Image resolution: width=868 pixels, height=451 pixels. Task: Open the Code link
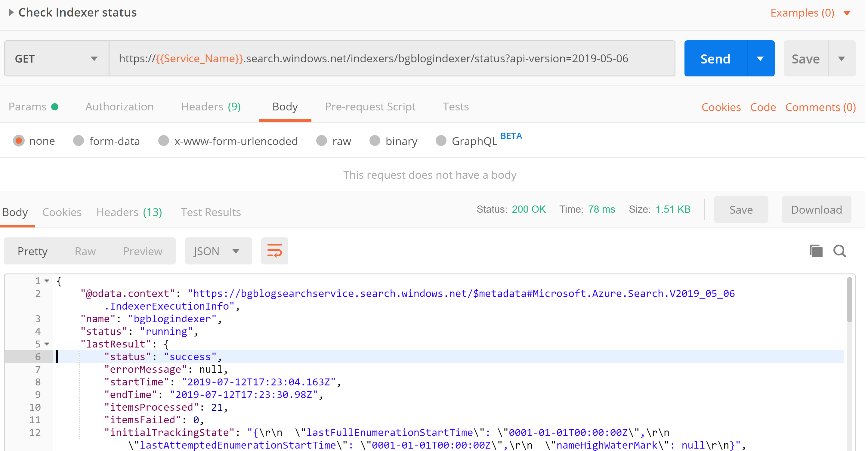click(763, 107)
